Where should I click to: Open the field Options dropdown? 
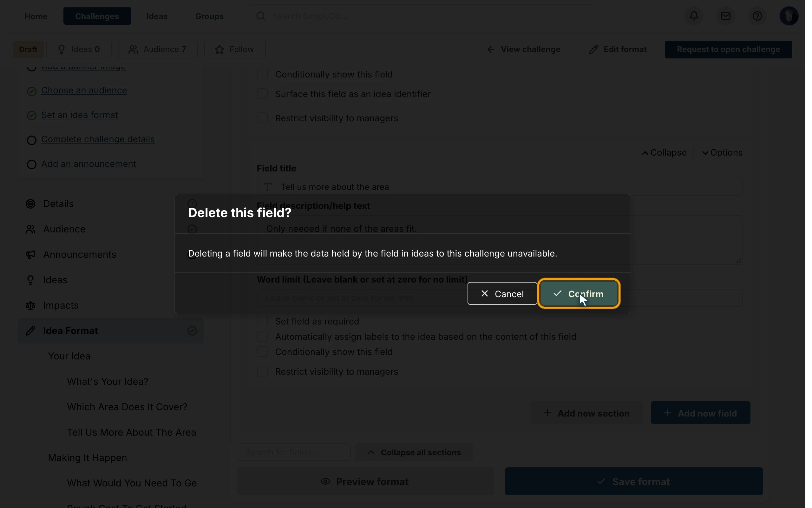tap(723, 153)
